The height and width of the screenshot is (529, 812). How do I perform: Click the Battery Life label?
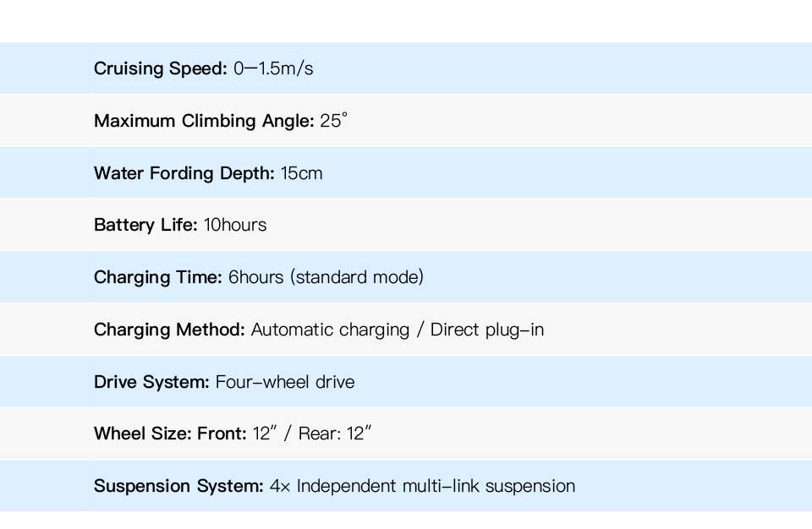click(145, 225)
